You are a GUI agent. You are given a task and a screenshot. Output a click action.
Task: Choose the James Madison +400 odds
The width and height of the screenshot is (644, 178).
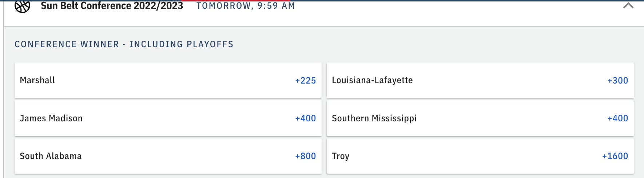(305, 118)
